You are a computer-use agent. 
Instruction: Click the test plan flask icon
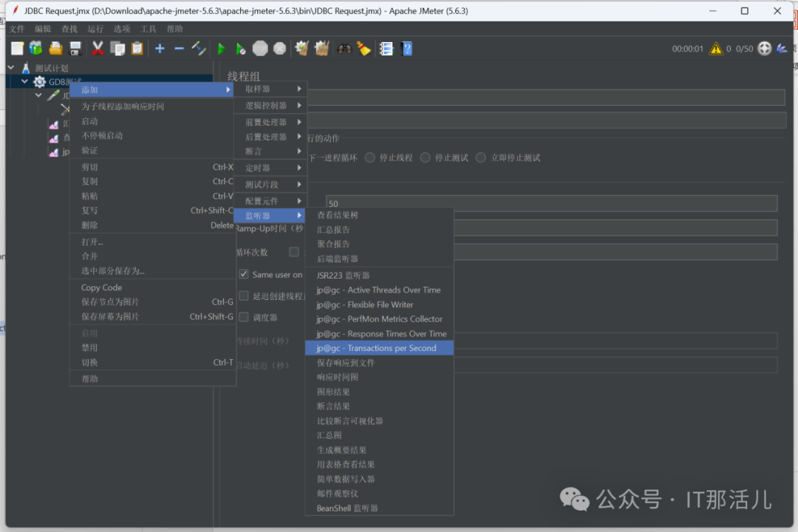25,68
